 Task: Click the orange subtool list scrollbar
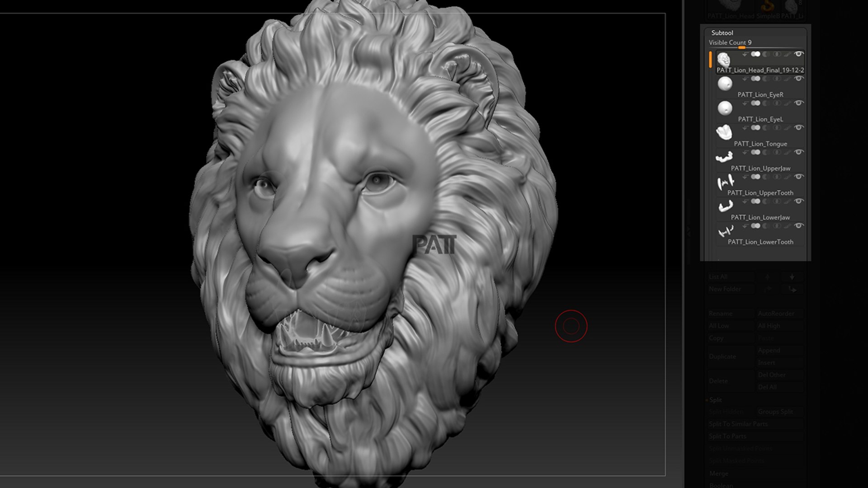(710, 60)
